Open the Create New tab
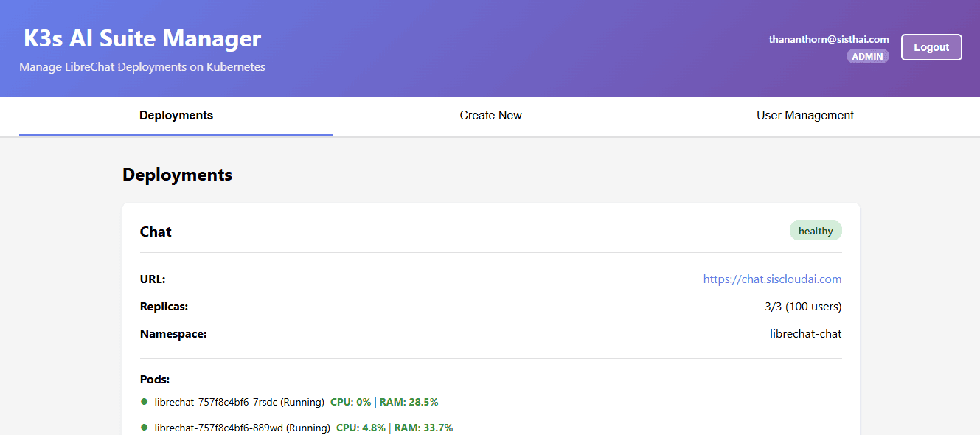The image size is (980, 435). click(490, 116)
